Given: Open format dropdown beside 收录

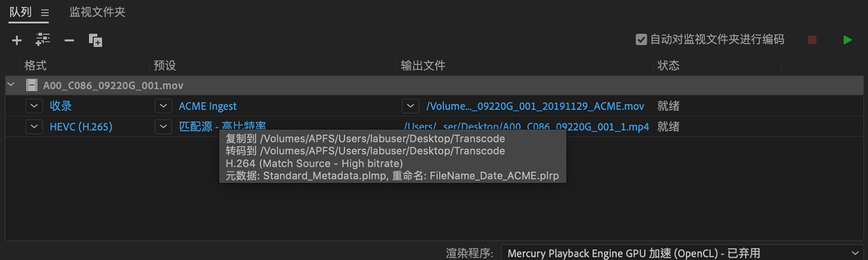Looking at the screenshot, I should [x=34, y=106].
